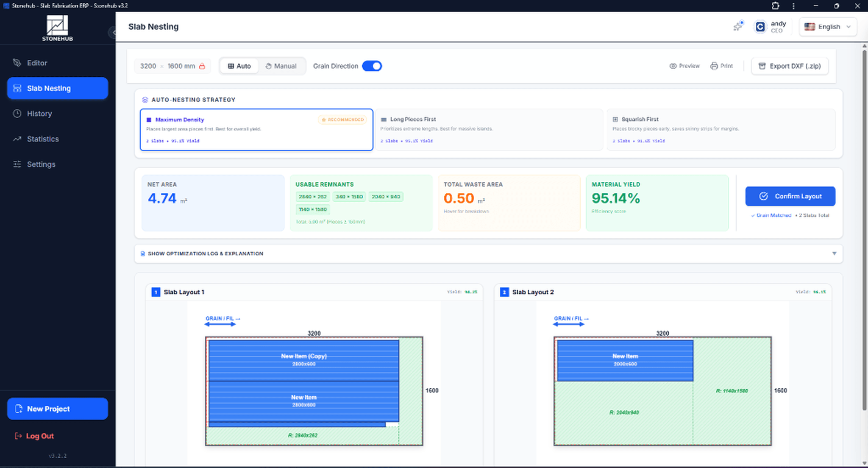Export DXF zip file
868x468 pixels.
(x=790, y=66)
